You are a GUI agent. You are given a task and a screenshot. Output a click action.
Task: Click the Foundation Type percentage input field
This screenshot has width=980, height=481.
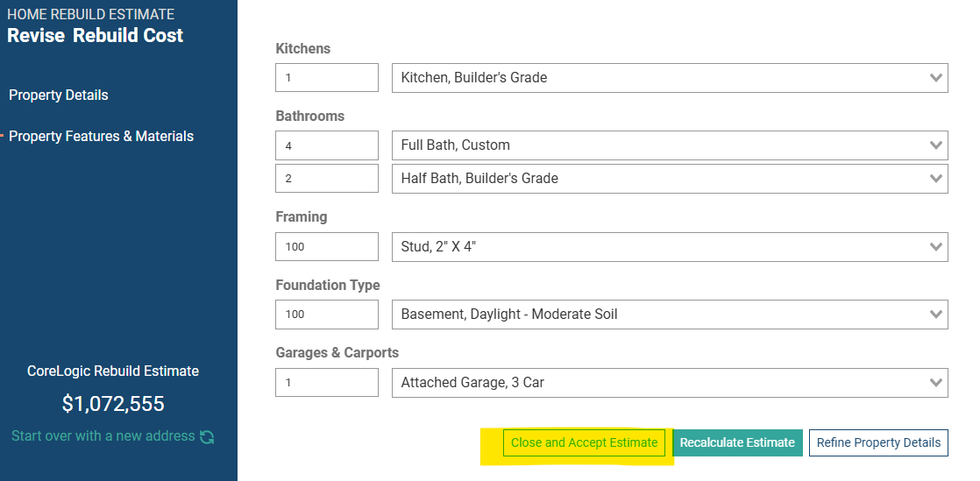click(327, 315)
